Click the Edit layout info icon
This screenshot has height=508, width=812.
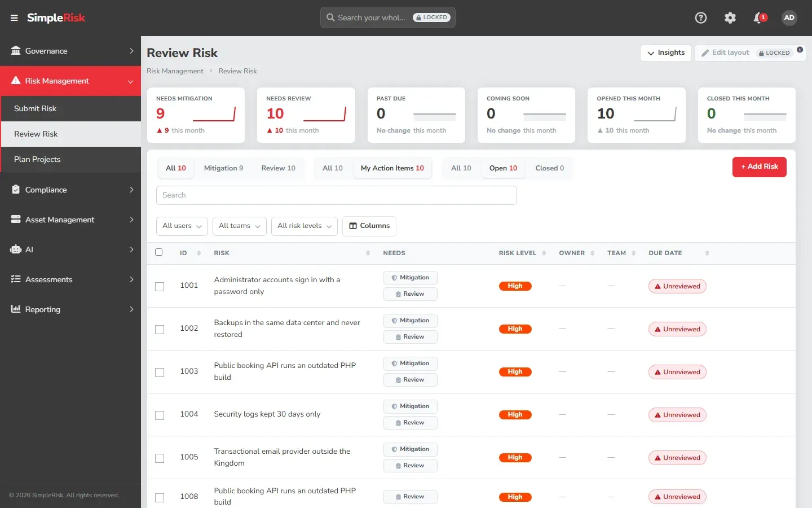800,49
